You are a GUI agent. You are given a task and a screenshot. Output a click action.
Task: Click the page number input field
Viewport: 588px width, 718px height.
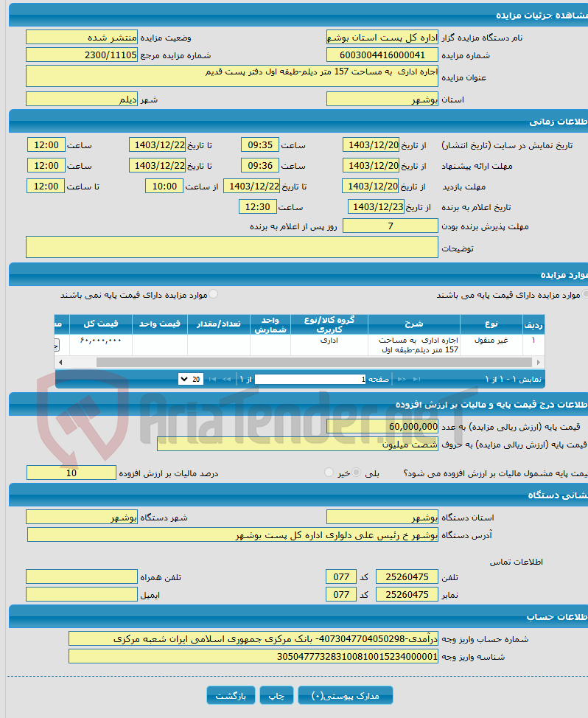point(310,379)
